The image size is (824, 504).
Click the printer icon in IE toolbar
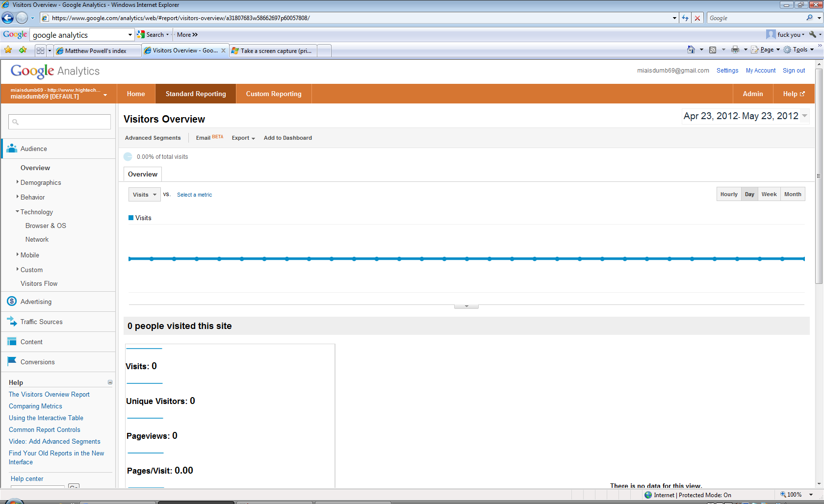735,50
